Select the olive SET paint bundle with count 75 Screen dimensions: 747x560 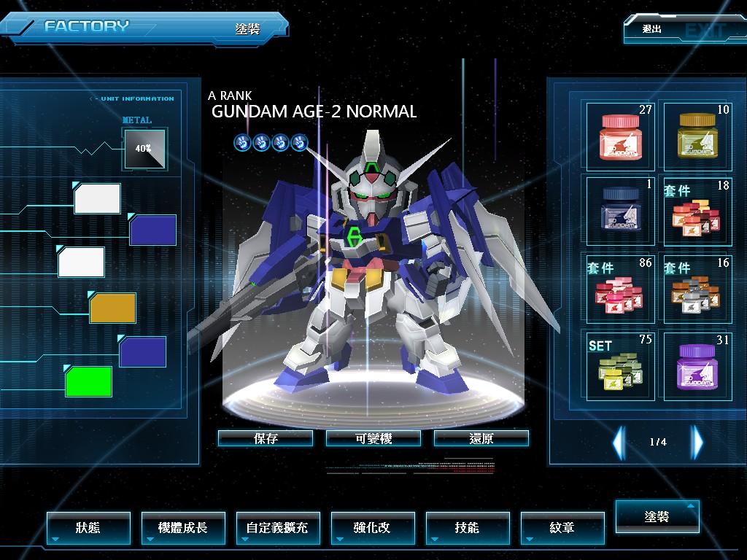coord(620,366)
